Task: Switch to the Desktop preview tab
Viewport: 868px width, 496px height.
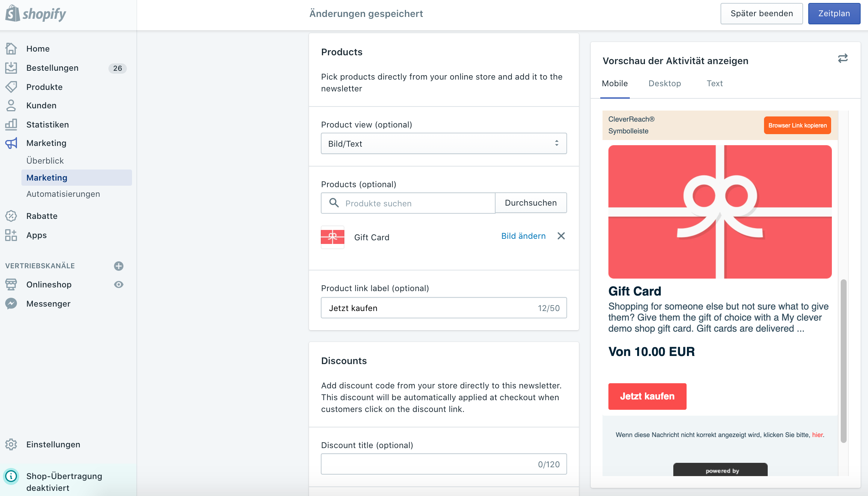Action: 664,83
